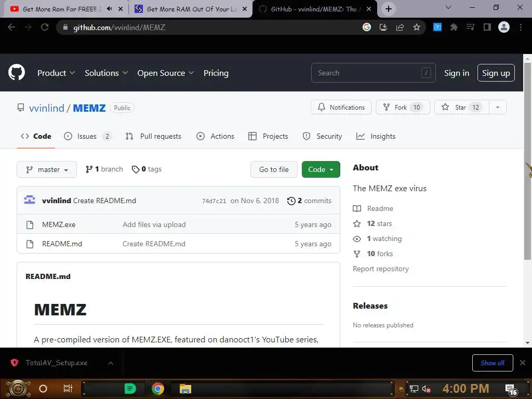Expand the Product menu
Screen dimensions: 532x399
click(x=56, y=73)
